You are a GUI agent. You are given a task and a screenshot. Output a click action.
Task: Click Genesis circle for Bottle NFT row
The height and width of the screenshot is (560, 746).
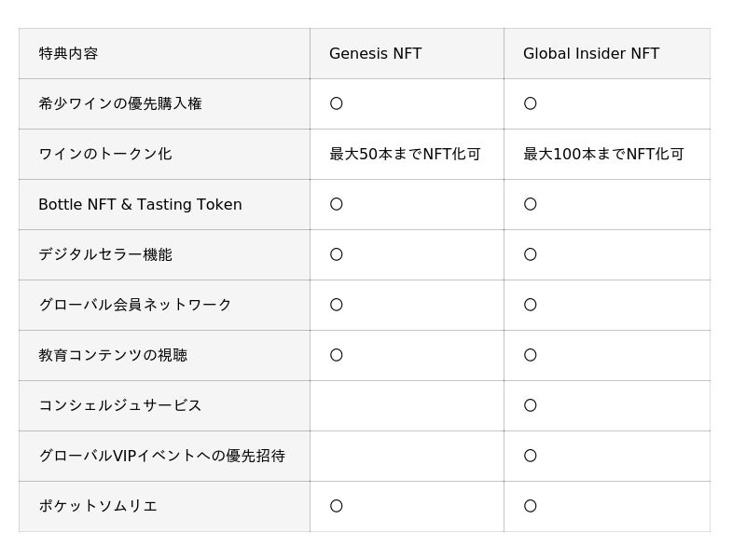pos(337,205)
